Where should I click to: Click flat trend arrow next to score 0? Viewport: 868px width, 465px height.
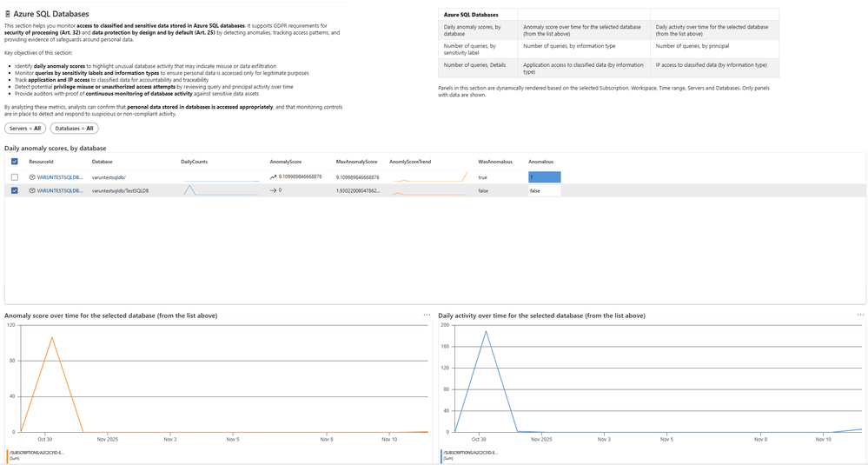[273, 190]
